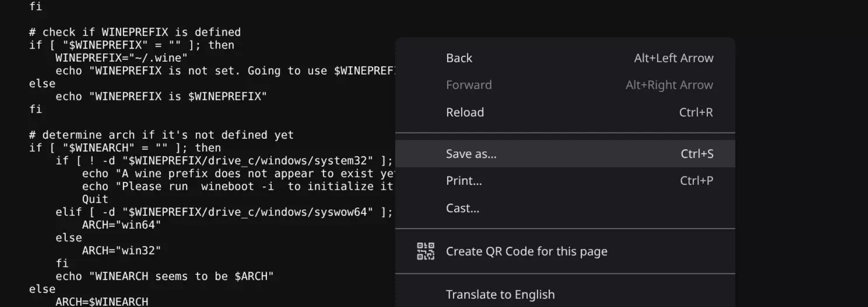The height and width of the screenshot is (307, 868).
Task: Reload the page from the context menu
Action: [x=465, y=112]
